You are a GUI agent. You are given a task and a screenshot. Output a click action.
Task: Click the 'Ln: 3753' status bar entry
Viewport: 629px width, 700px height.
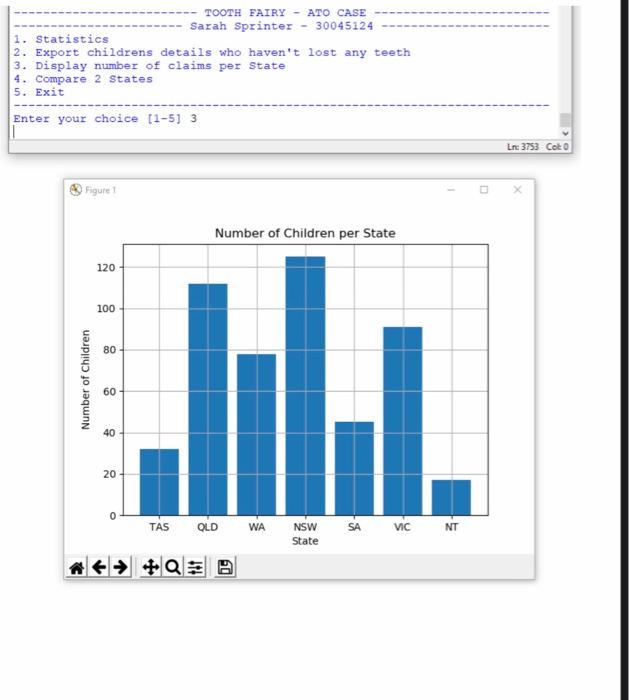click(x=523, y=147)
